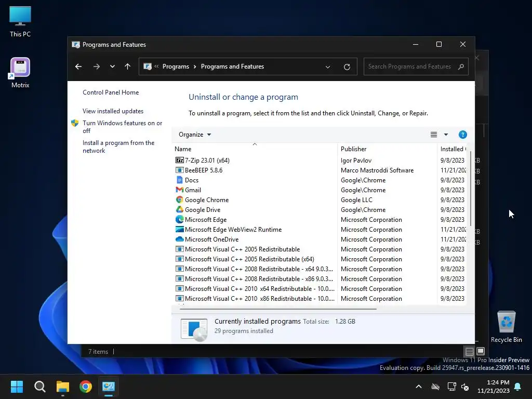Sort list by Installed On column

tap(453, 149)
